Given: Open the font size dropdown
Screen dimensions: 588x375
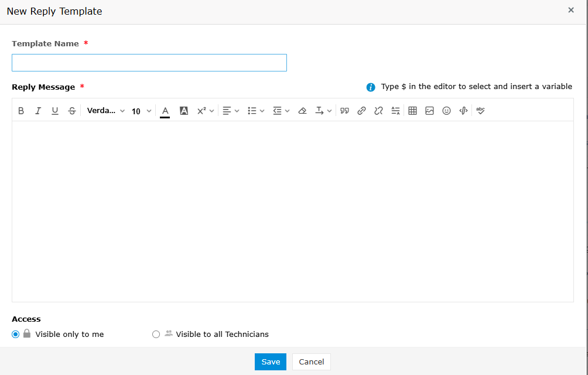Looking at the screenshot, I should coord(141,111).
